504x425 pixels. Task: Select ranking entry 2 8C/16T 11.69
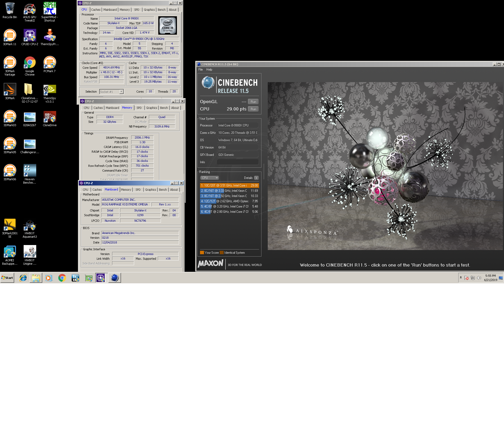point(229,191)
